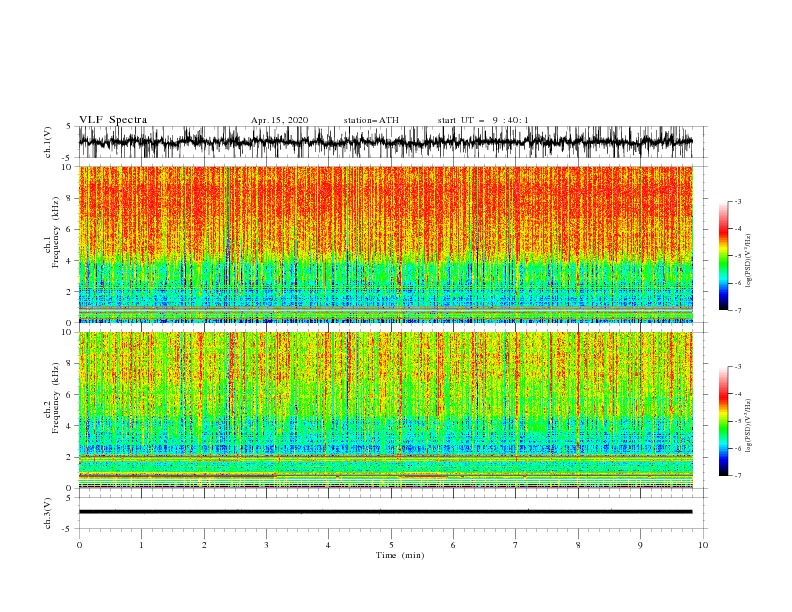Viewport: 792px width, 612px height.
Task: Select the "ch.1 Frequency (kHz)" axis label
Action: 52,232
